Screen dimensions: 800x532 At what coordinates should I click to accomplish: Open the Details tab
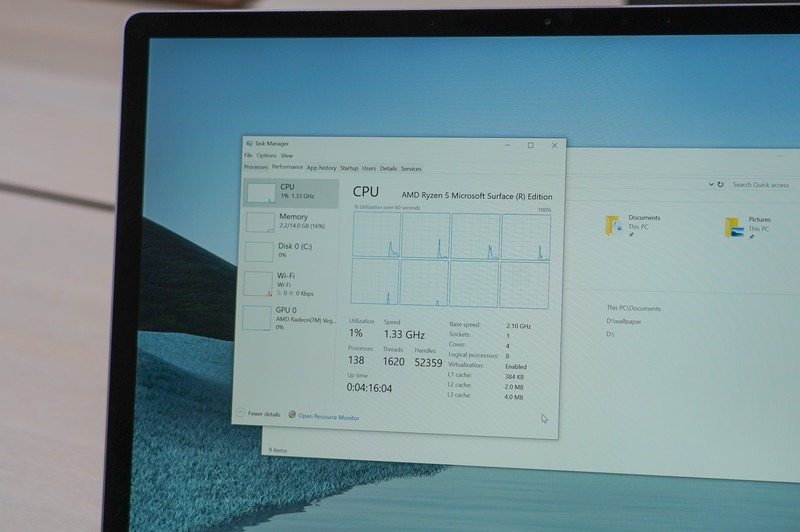[x=388, y=168]
